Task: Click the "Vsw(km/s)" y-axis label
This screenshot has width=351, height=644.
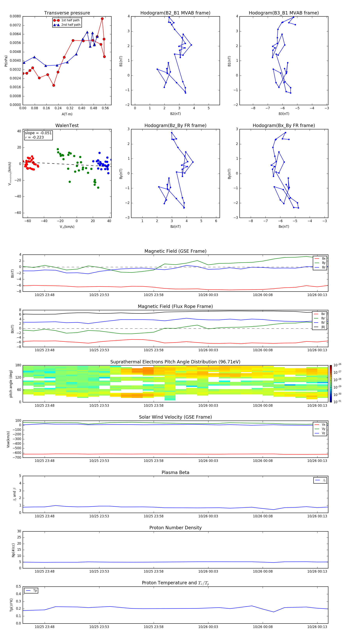Action: coord(8,439)
